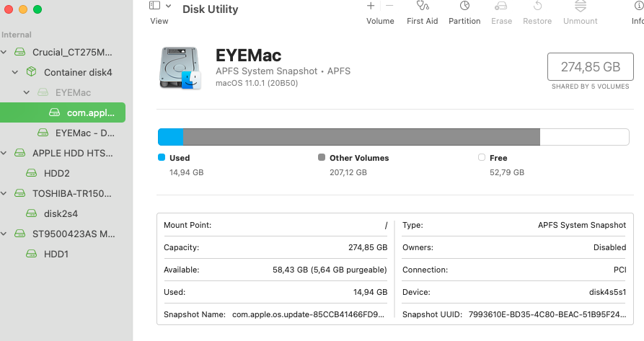This screenshot has height=341, width=644.
Task: Open the Partition pie chart tool
Action: tap(464, 6)
